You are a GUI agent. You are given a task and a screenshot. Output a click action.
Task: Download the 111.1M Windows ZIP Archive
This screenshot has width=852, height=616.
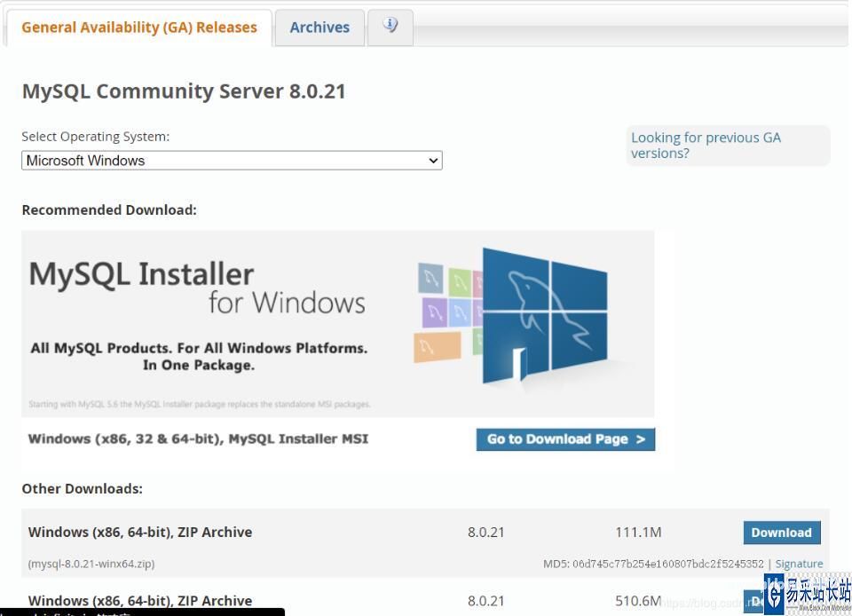(x=781, y=533)
